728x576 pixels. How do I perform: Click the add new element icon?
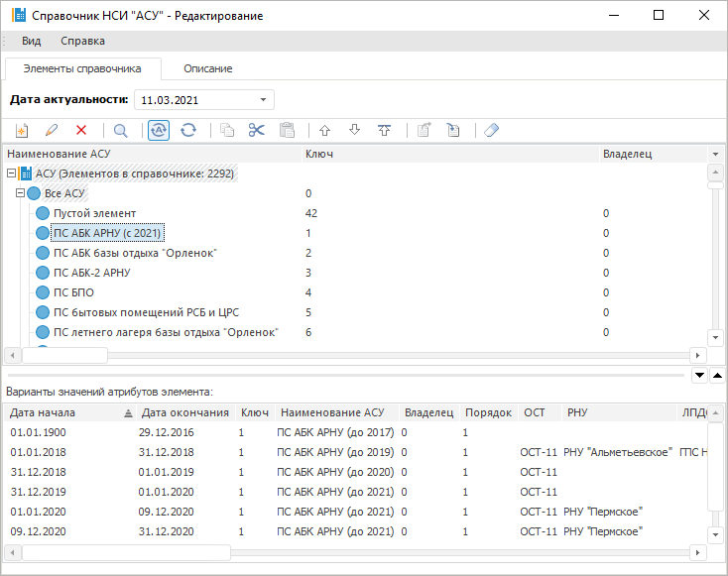pyautogui.click(x=22, y=130)
